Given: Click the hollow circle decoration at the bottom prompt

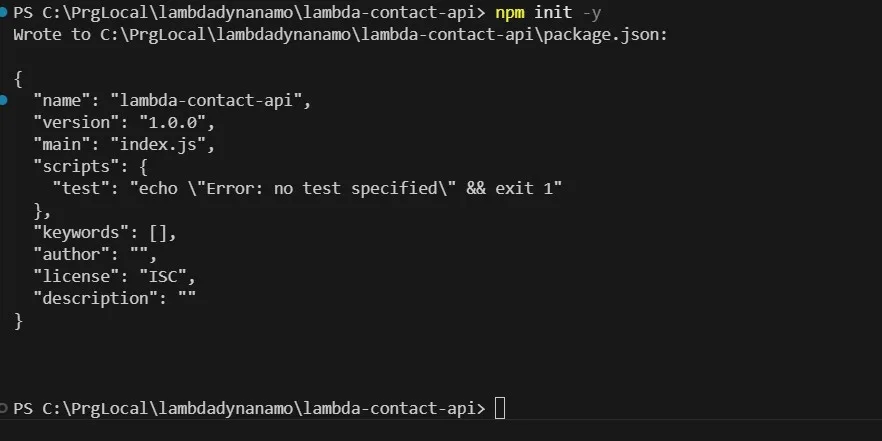Looking at the screenshot, I should [4, 408].
